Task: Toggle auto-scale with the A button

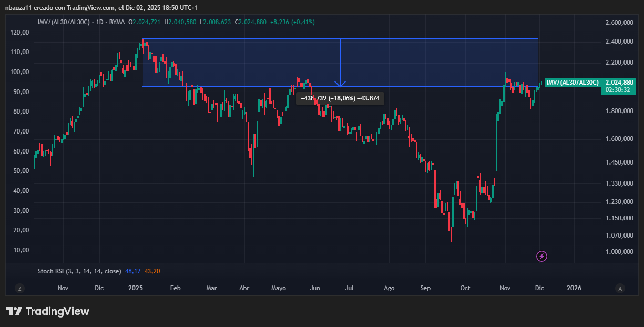Action: [620, 288]
